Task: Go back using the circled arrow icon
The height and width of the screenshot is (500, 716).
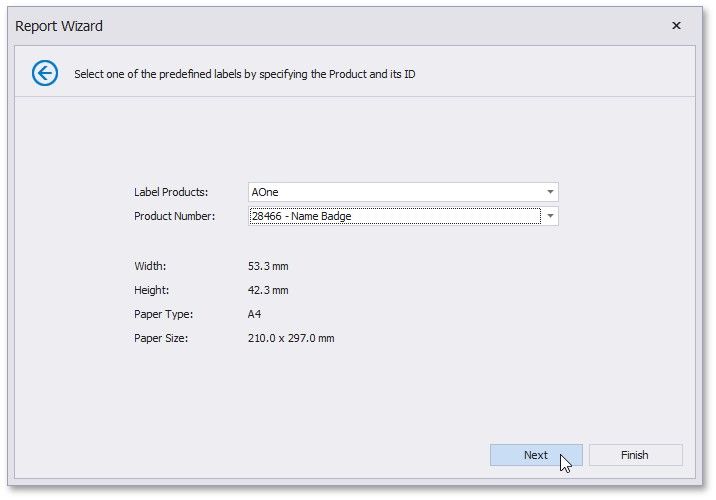Action: tap(45, 73)
